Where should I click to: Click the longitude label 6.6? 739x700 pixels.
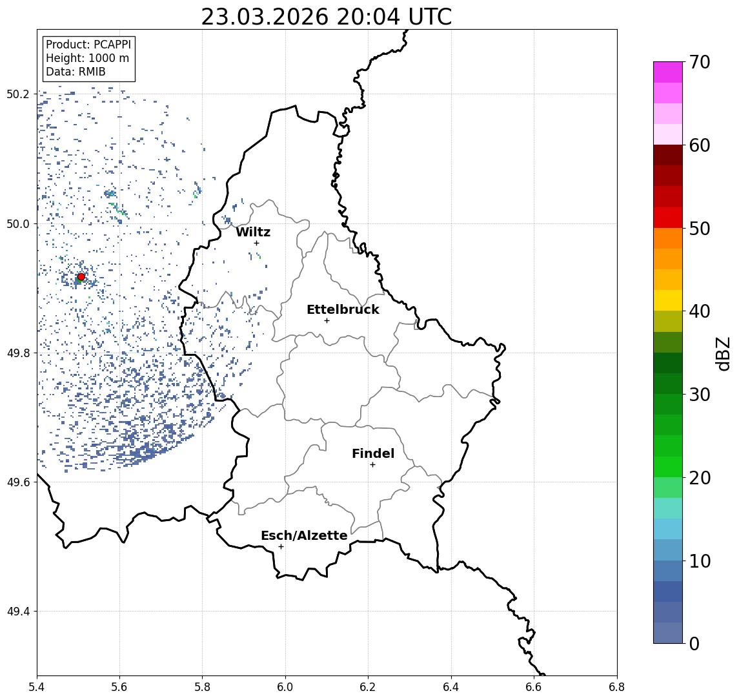pyautogui.click(x=534, y=687)
